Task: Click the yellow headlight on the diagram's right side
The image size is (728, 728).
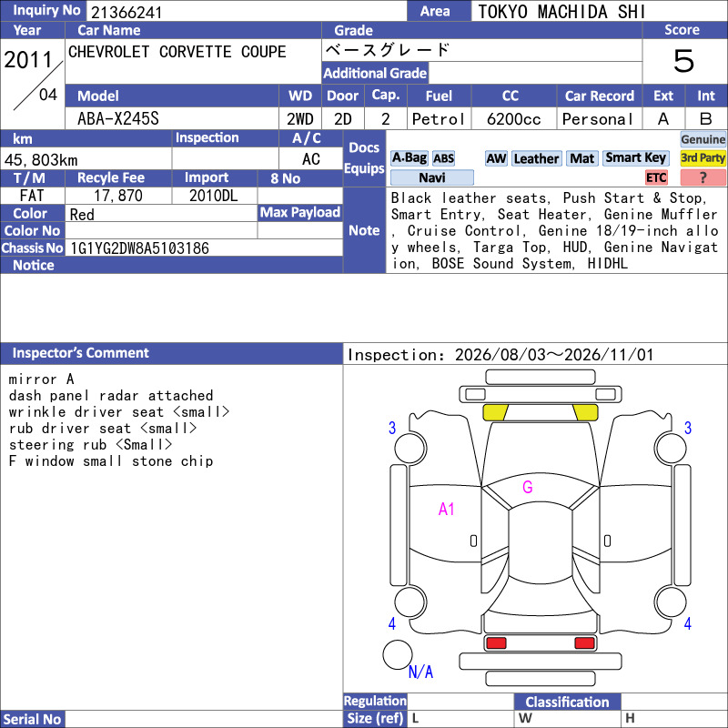Action: point(585,412)
